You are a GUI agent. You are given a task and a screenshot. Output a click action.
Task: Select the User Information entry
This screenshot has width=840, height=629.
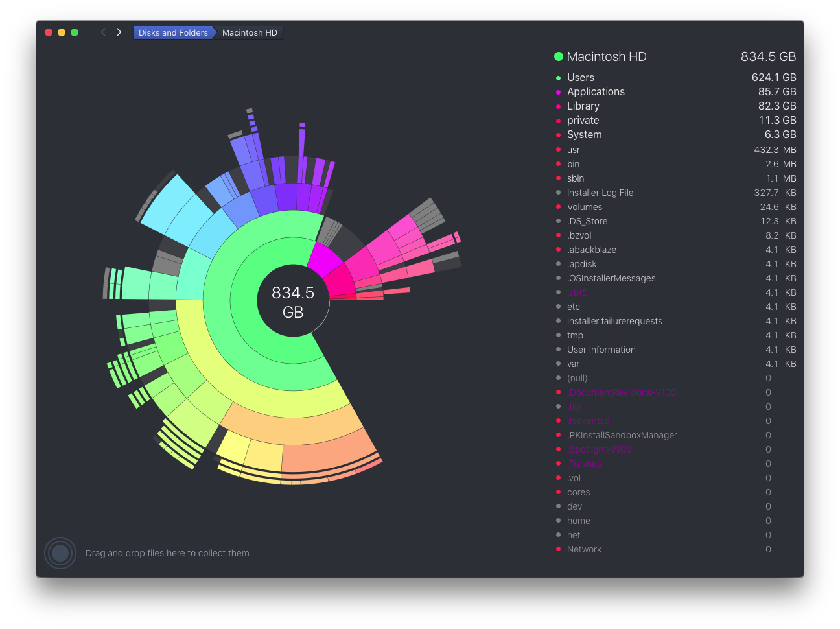(x=675, y=350)
